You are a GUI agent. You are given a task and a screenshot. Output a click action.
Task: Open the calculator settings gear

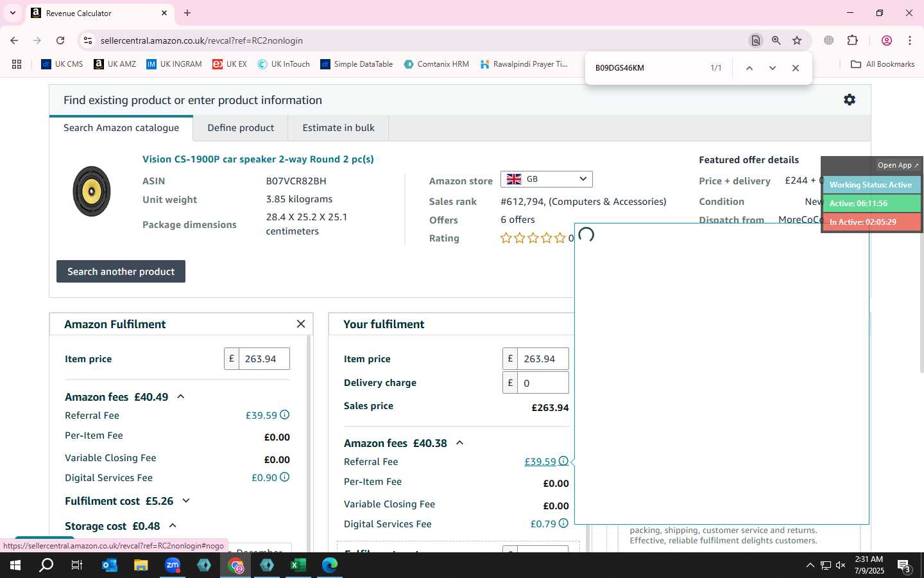point(850,100)
